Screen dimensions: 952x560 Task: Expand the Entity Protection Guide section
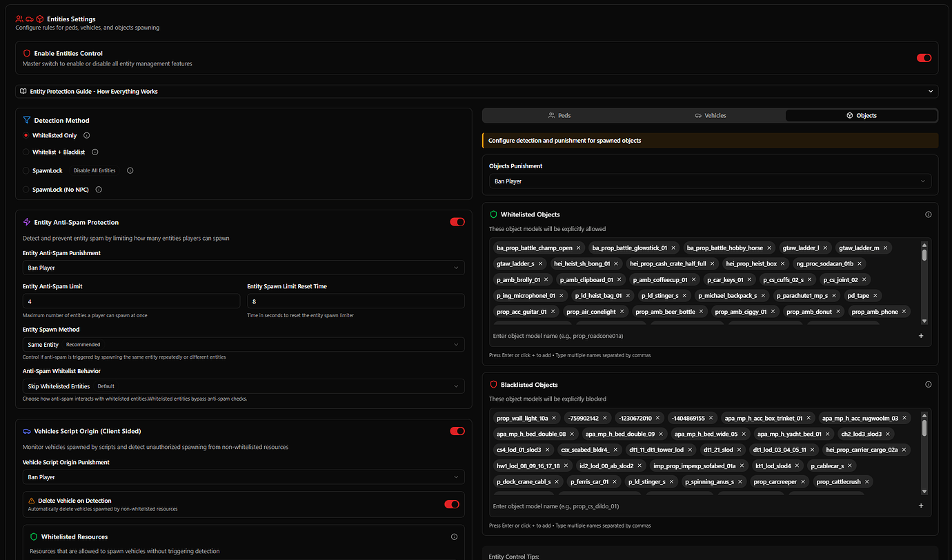tap(477, 91)
